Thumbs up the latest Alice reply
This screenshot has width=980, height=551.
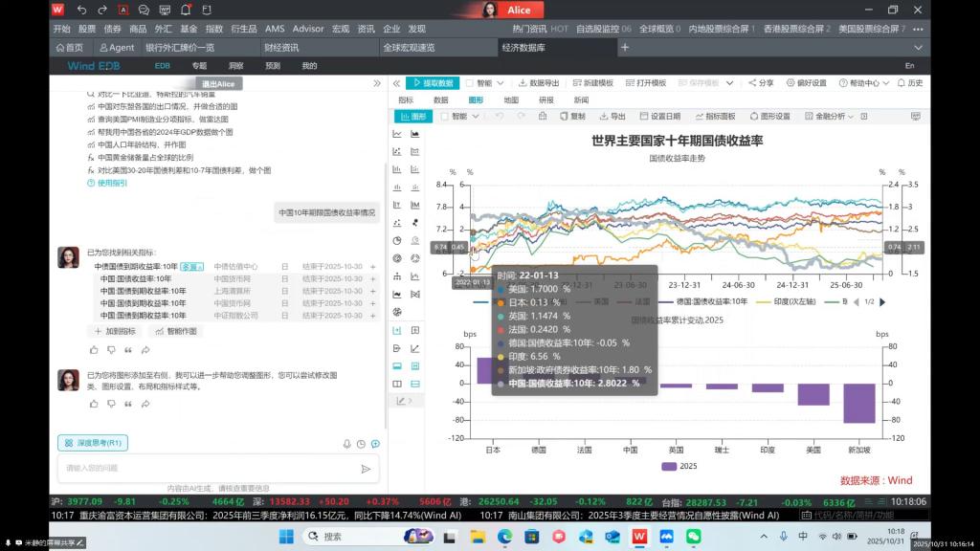pyautogui.click(x=93, y=404)
